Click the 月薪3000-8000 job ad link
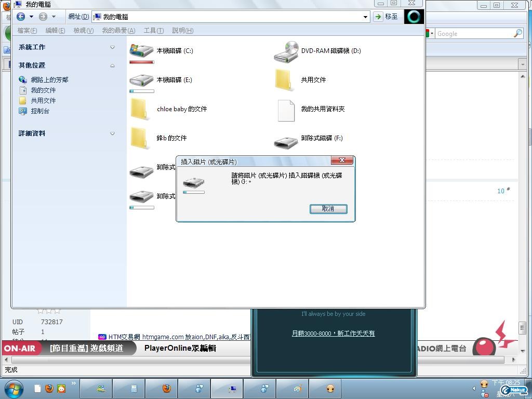The image size is (532, 399). click(333, 334)
